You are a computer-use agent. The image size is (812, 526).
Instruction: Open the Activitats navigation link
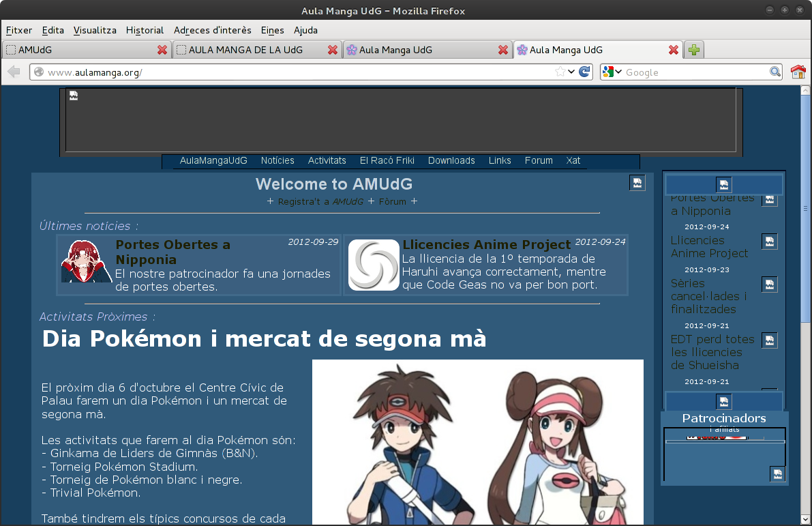(327, 160)
